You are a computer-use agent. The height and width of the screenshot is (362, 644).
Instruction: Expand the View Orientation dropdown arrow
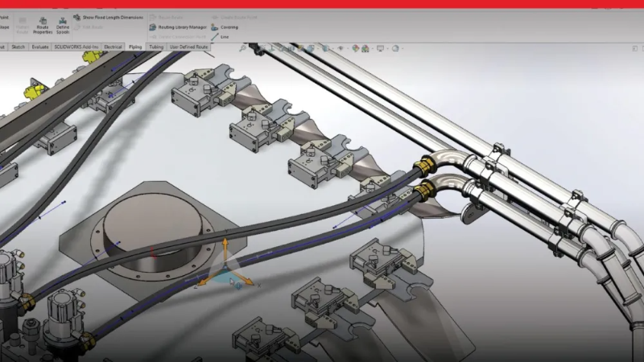(x=318, y=48)
